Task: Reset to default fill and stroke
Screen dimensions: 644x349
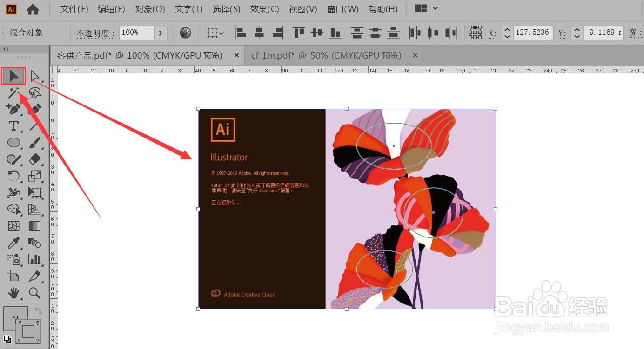Action: pos(7,339)
